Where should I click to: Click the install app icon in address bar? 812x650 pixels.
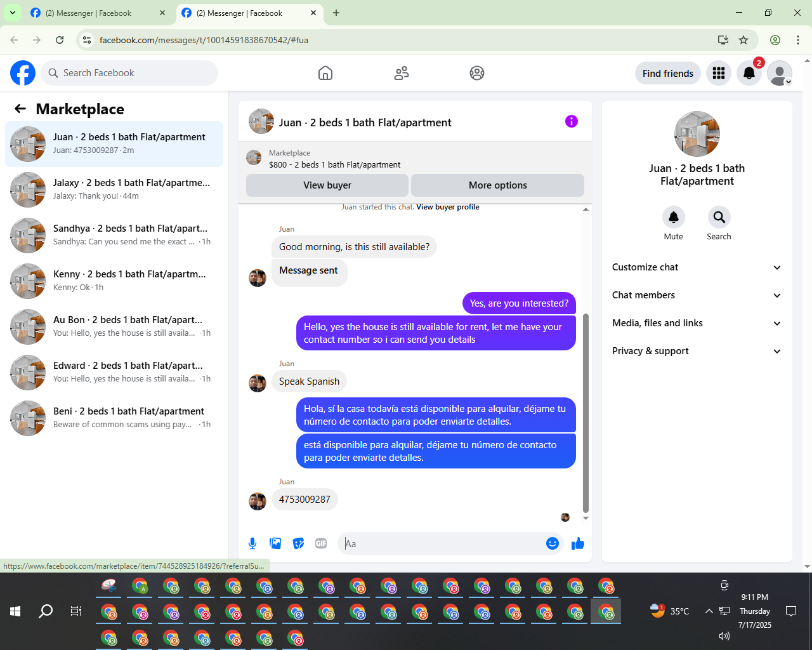[723, 40]
